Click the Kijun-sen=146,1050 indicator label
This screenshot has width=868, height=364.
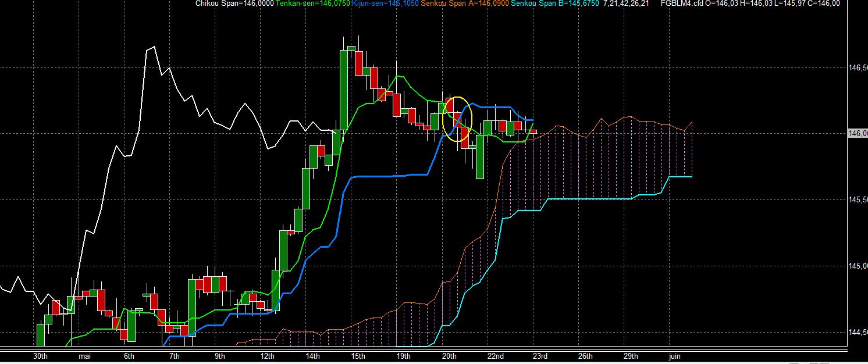point(385,3)
